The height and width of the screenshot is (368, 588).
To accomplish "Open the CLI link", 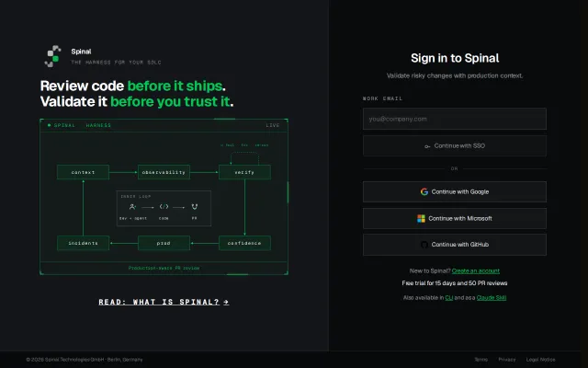I will click(449, 298).
